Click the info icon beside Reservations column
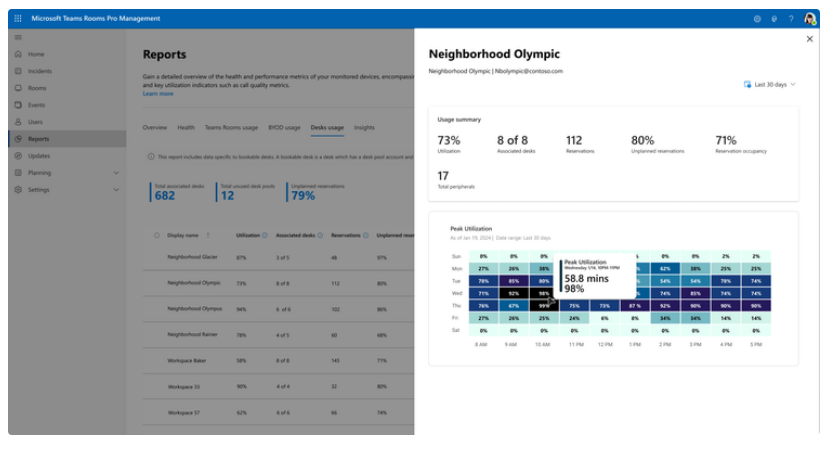The image size is (830, 451). point(366,236)
